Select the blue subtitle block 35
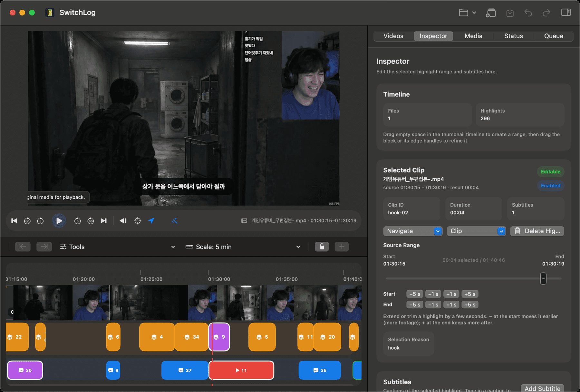 click(320, 370)
